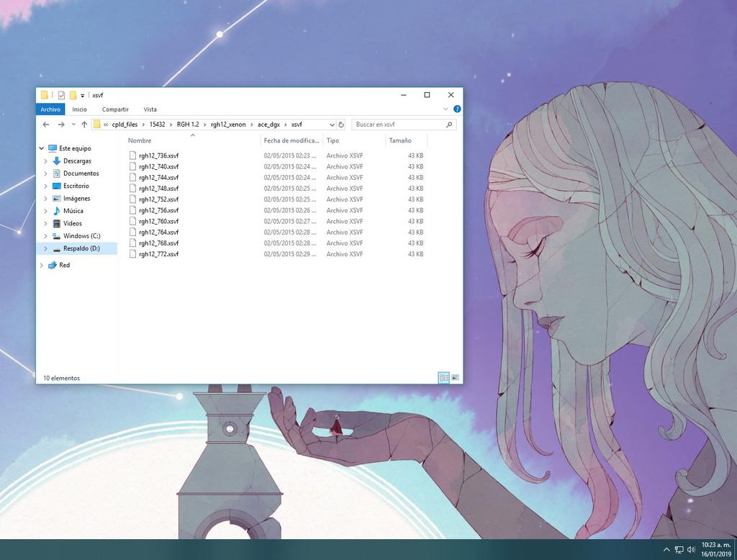The width and height of the screenshot is (737, 560).
Task: Go up one folder level
Action: coord(84,125)
